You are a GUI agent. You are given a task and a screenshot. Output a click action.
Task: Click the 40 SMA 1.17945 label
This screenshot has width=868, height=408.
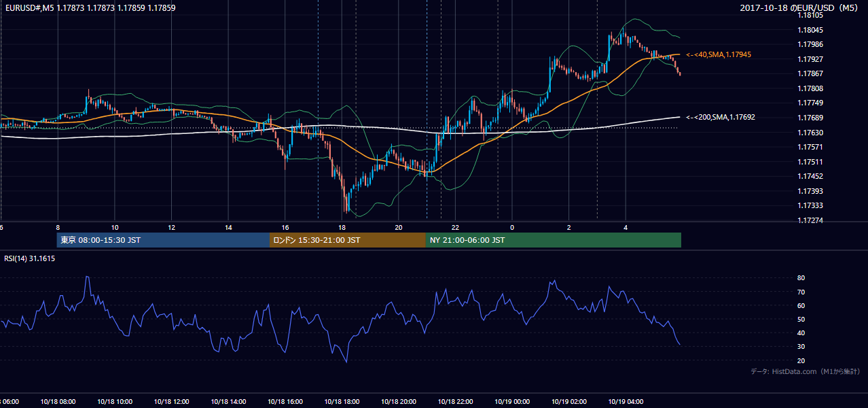(x=719, y=54)
